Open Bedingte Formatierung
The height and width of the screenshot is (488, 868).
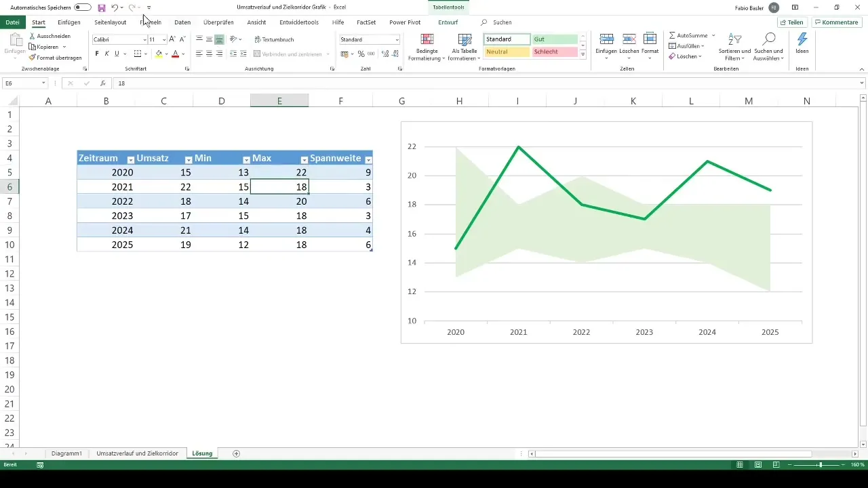tap(427, 47)
